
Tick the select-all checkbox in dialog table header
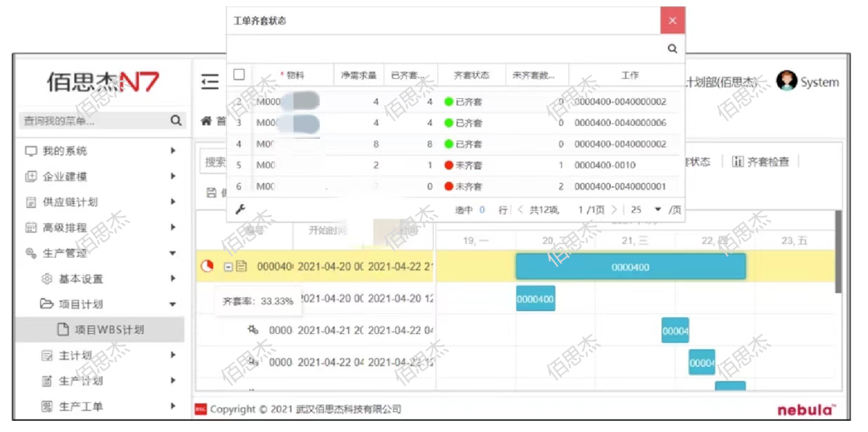[240, 75]
